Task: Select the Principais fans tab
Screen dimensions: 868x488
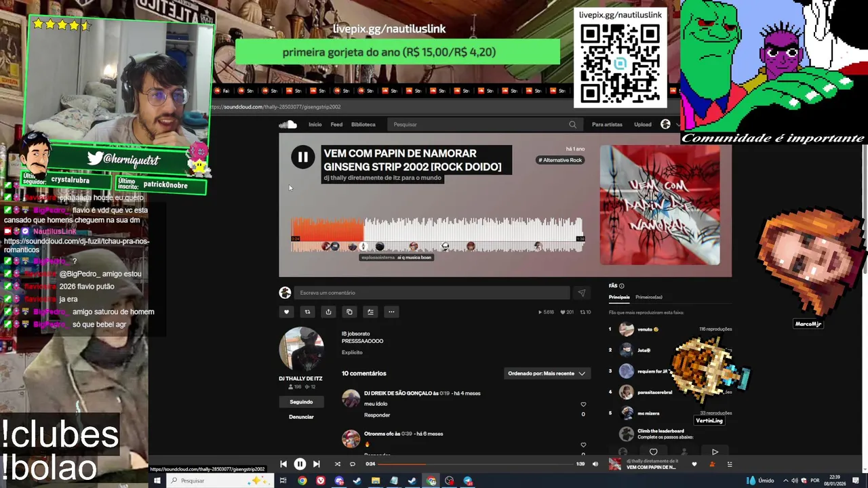Action: (618, 297)
